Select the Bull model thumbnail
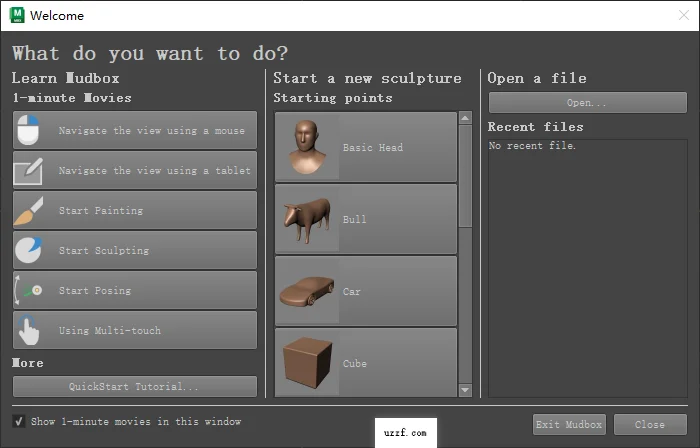The image size is (700, 448). click(x=307, y=219)
